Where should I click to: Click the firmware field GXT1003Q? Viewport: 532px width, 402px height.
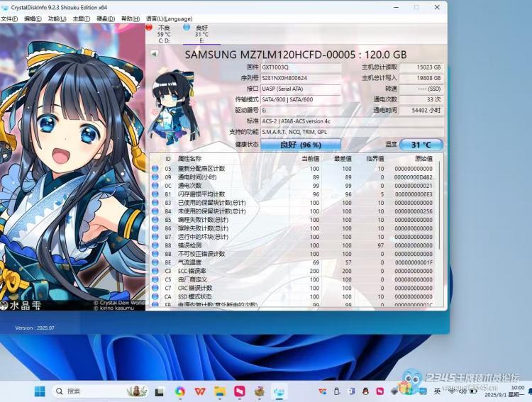click(301, 67)
